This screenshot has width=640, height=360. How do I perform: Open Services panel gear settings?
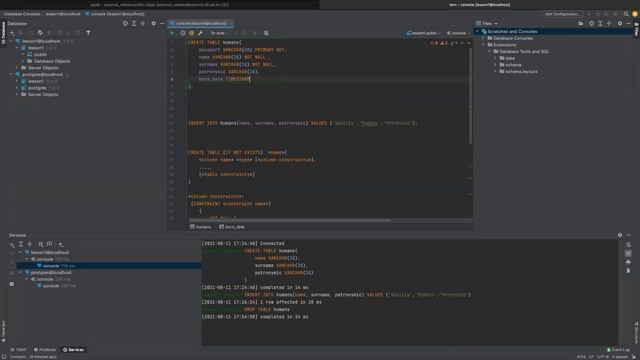(620, 235)
